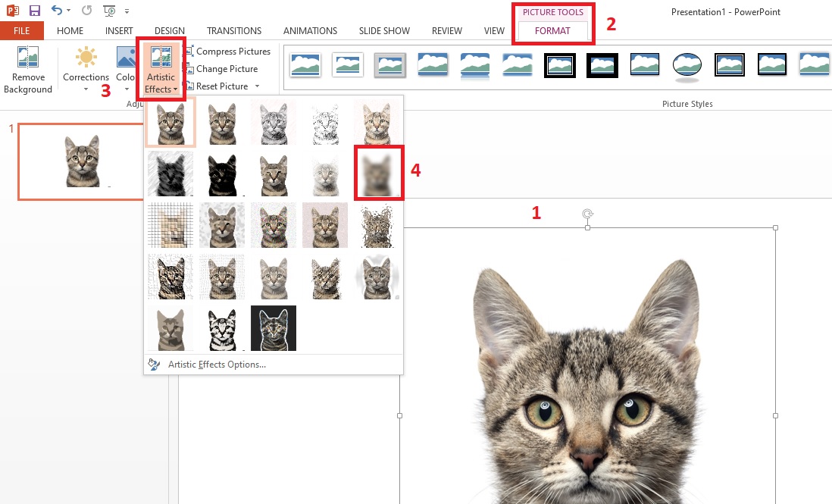Open the FILE menu
Viewport: 832px width, 504px height.
[x=22, y=30]
